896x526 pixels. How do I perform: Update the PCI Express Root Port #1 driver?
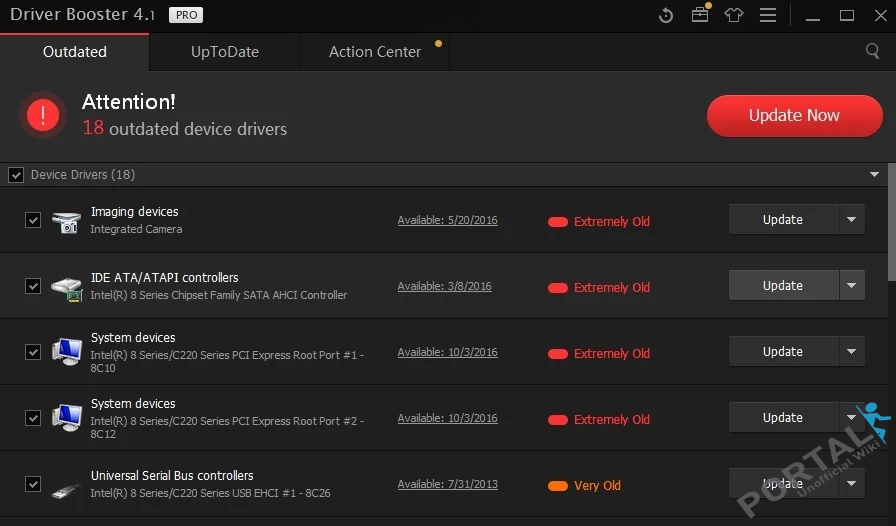(783, 352)
